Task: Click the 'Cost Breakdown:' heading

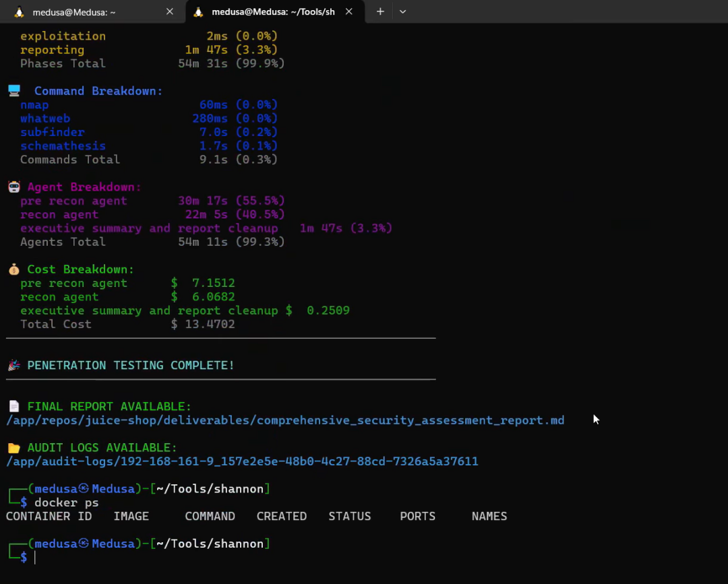Action: click(x=81, y=269)
